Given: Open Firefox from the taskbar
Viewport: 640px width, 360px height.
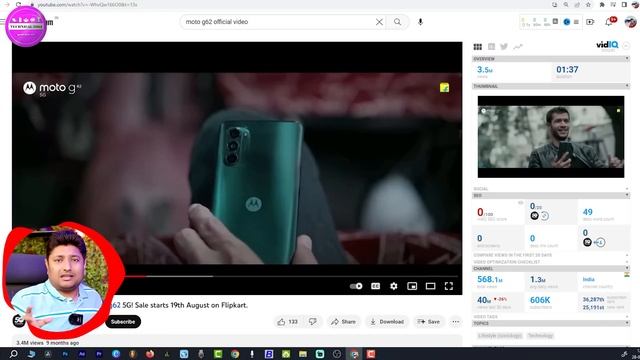Looking at the screenshot, I should coord(150,354).
